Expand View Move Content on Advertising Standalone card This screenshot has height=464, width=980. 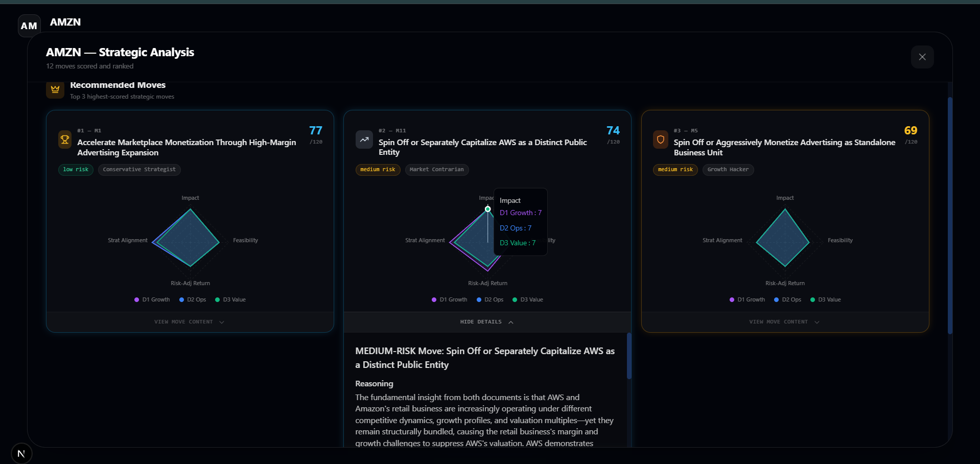[785, 322]
